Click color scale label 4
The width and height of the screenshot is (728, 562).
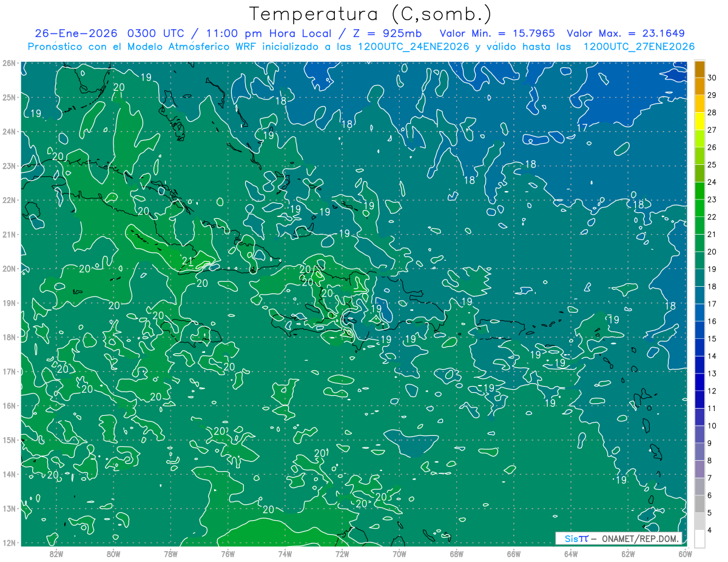710,530
